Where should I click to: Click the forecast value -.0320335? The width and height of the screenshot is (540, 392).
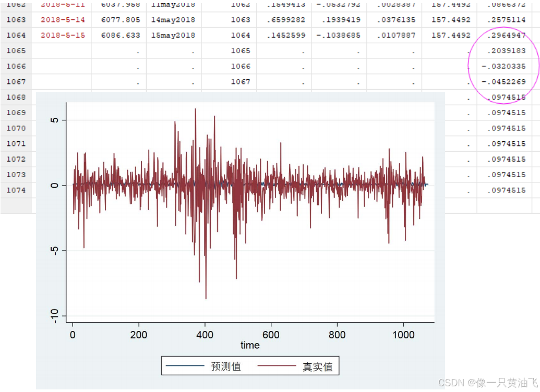pos(503,66)
